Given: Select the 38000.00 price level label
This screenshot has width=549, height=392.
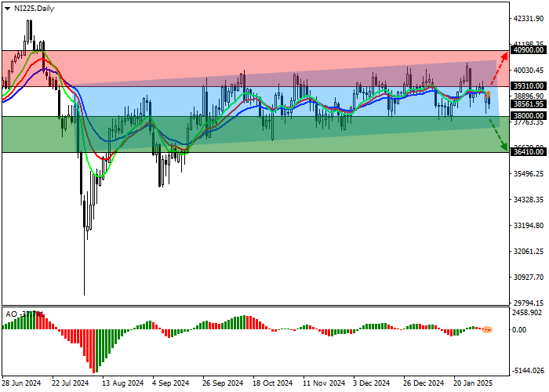Looking at the screenshot, I should (527, 115).
